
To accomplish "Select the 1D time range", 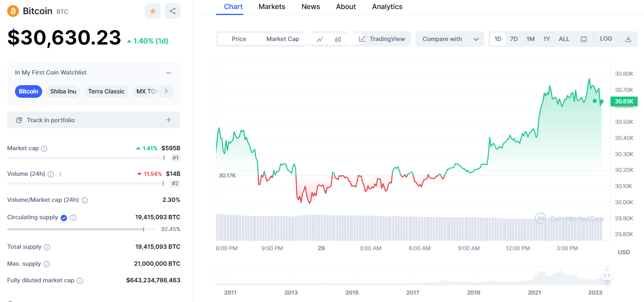I will (498, 39).
